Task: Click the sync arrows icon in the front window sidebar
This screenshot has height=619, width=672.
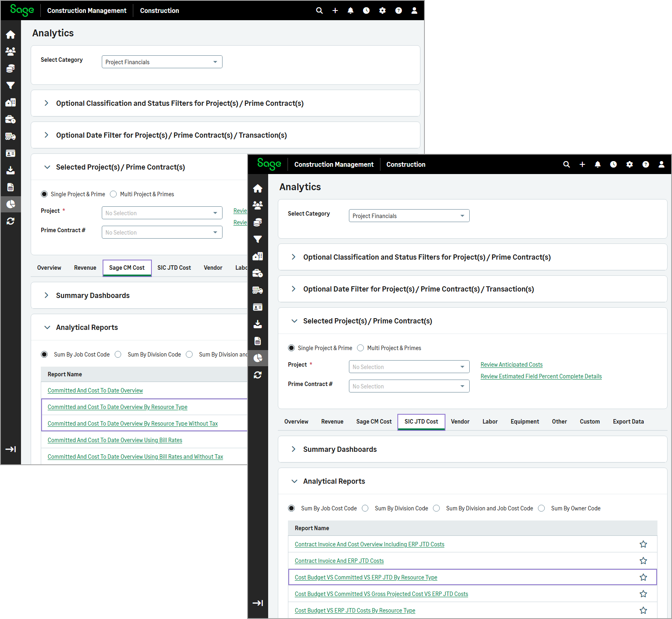Action: (258, 375)
